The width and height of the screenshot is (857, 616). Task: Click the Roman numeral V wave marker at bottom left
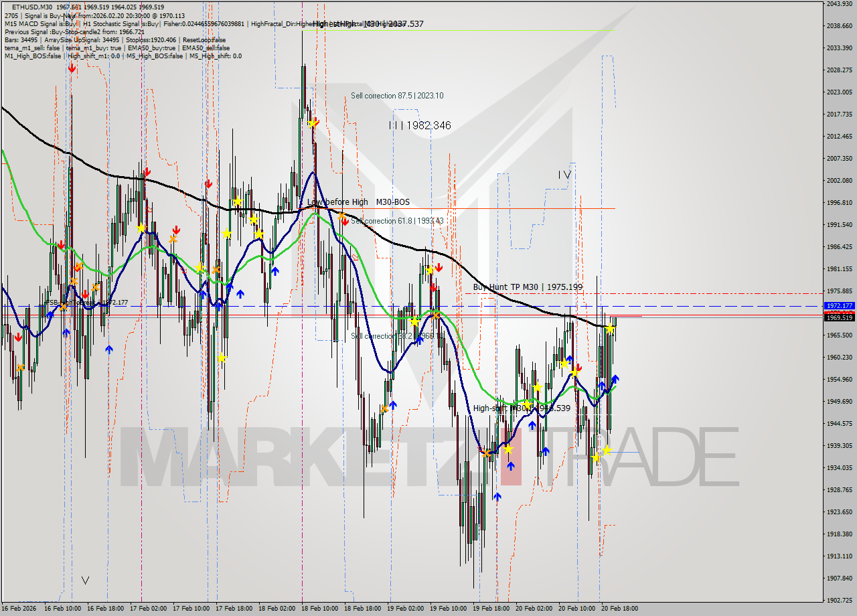click(x=85, y=580)
